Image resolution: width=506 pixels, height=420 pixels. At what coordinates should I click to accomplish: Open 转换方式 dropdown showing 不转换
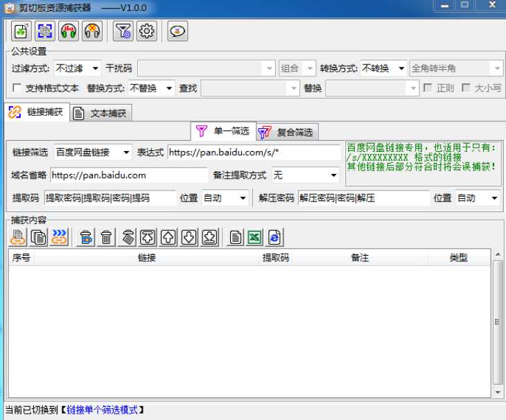click(x=384, y=68)
